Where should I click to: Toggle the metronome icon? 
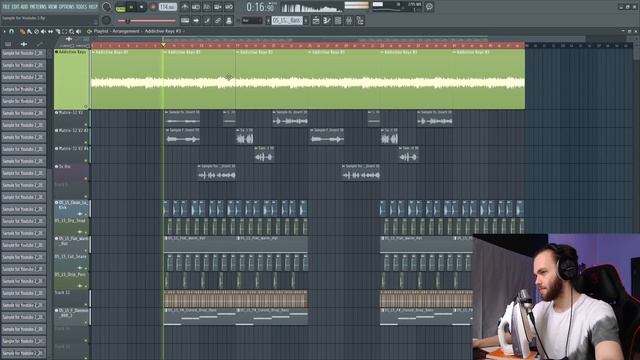point(185,7)
